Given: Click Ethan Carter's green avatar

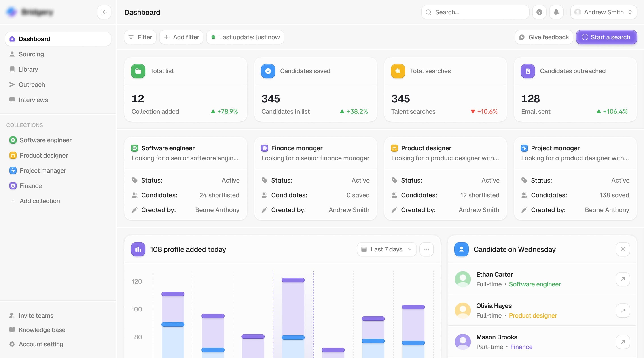Looking at the screenshot, I should 463,279.
